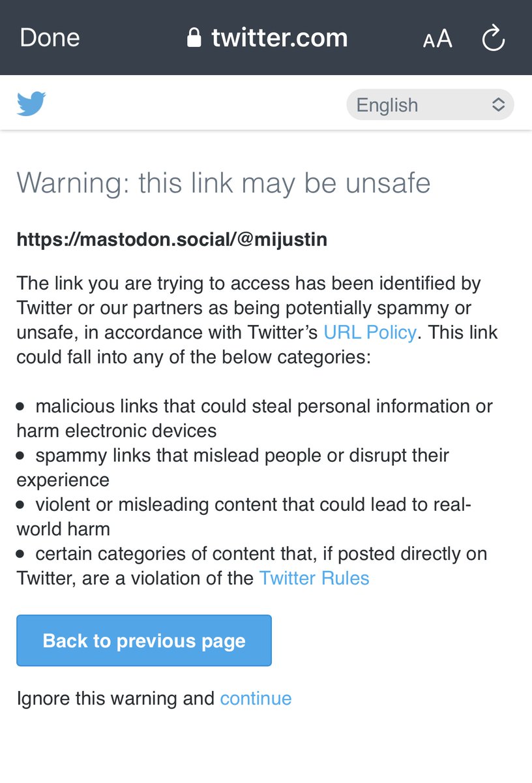Image resolution: width=532 pixels, height=783 pixels.
Task: Click the bullet point about malicious links
Action: pos(254,418)
